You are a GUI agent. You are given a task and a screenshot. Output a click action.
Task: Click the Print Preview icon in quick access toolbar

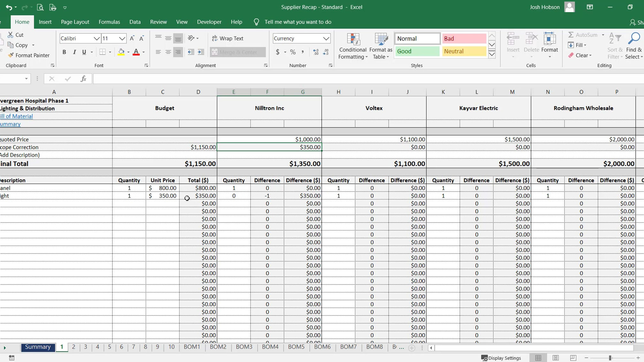(40, 7)
